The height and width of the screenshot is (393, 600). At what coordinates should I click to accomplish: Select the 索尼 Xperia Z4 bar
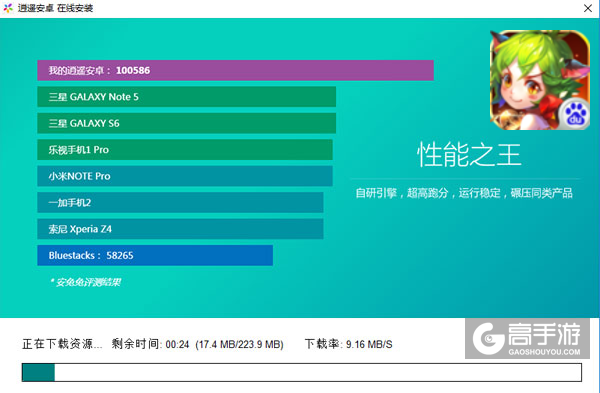pos(180,229)
